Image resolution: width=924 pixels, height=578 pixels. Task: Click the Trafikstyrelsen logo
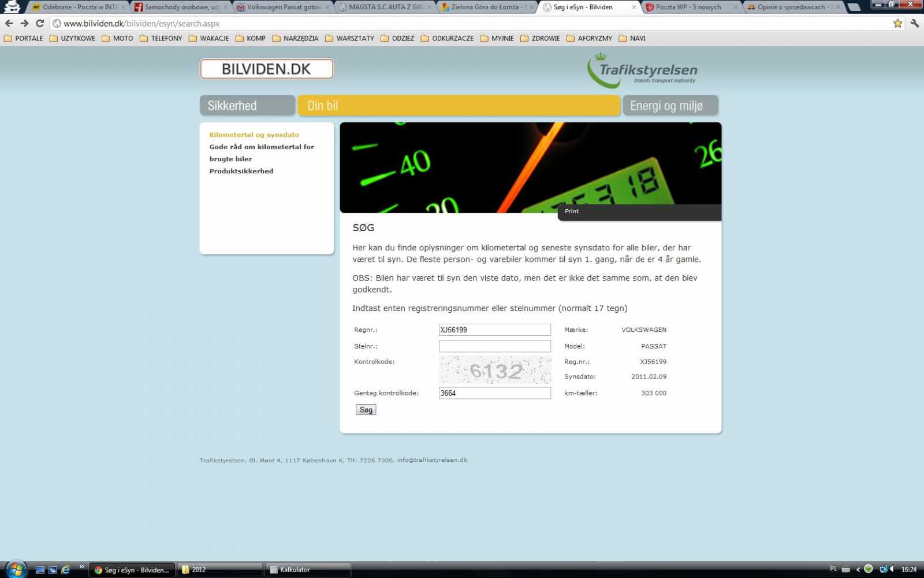(642, 71)
